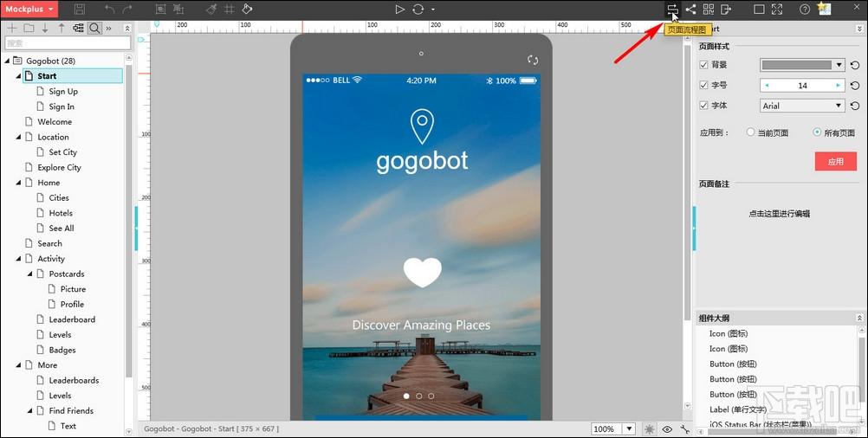Select the Explore City page

click(x=59, y=168)
